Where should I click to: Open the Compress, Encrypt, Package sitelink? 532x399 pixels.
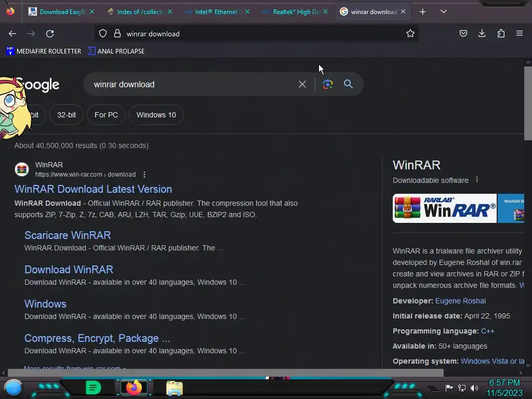(97, 338)
